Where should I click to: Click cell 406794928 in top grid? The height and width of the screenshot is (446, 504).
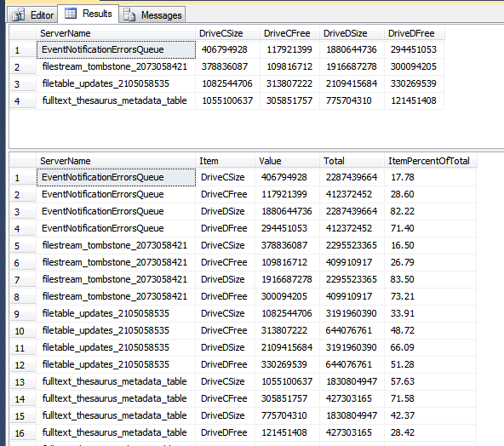point(227,50)
